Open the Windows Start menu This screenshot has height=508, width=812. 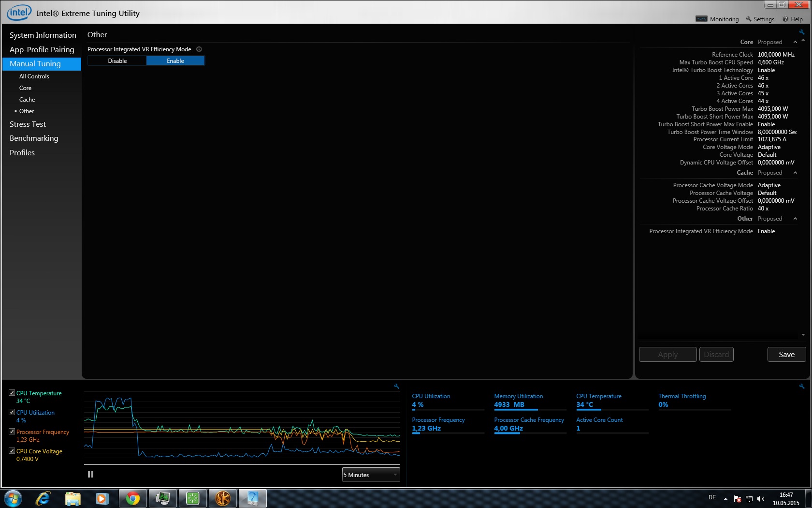tap(13, 498)
